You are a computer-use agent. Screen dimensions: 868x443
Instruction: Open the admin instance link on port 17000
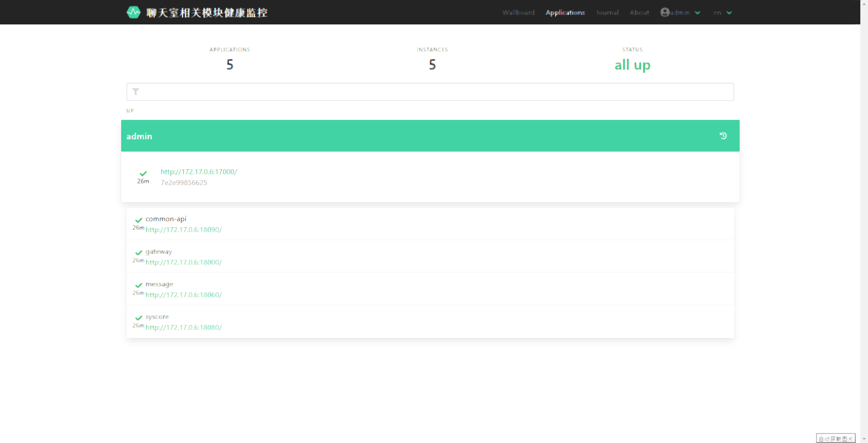199,172
